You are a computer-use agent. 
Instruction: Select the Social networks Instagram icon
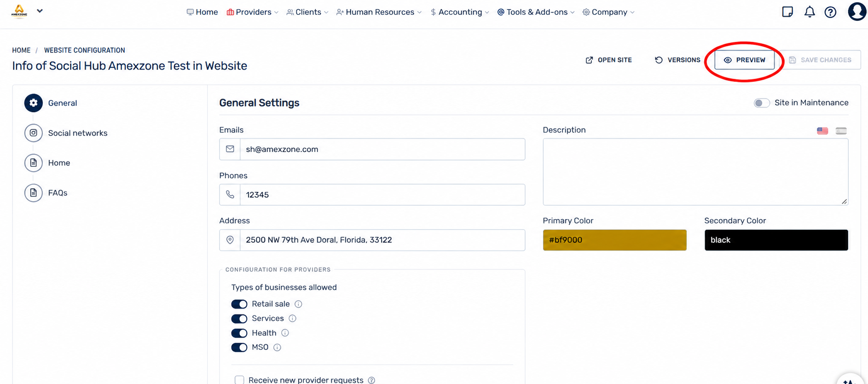[34, 133]
